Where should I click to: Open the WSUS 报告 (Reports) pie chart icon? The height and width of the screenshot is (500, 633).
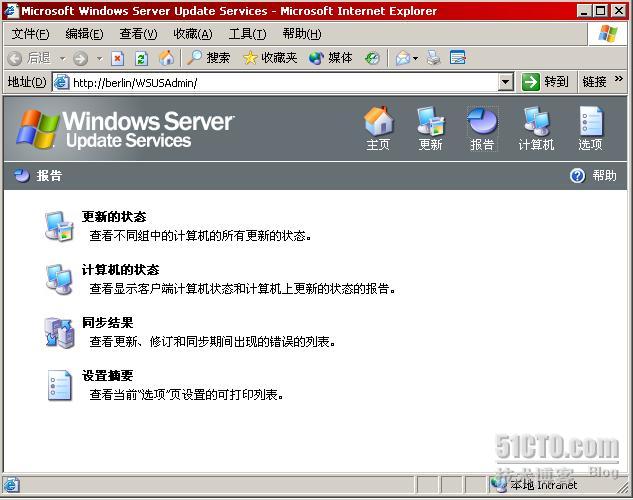(x=482, y=128)
